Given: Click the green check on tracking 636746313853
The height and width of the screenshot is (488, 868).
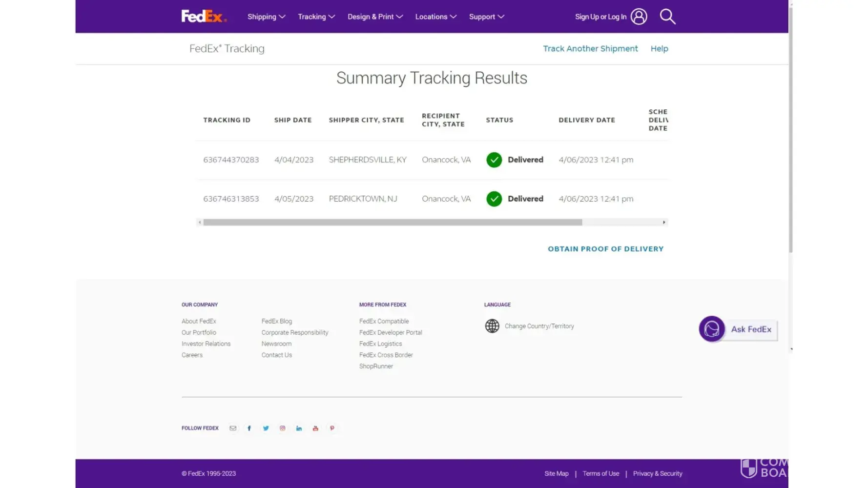Looking at the screenshot, I should point(494,199).
